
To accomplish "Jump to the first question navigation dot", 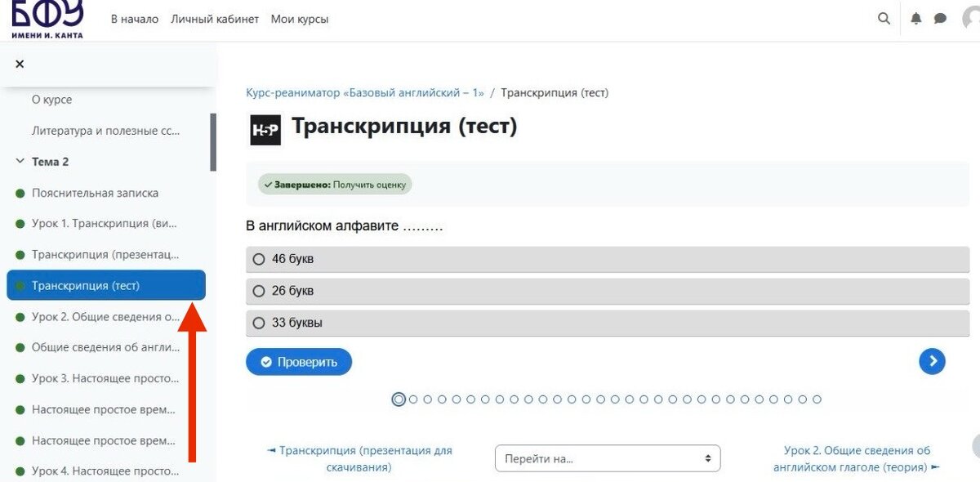I will 399,399.
